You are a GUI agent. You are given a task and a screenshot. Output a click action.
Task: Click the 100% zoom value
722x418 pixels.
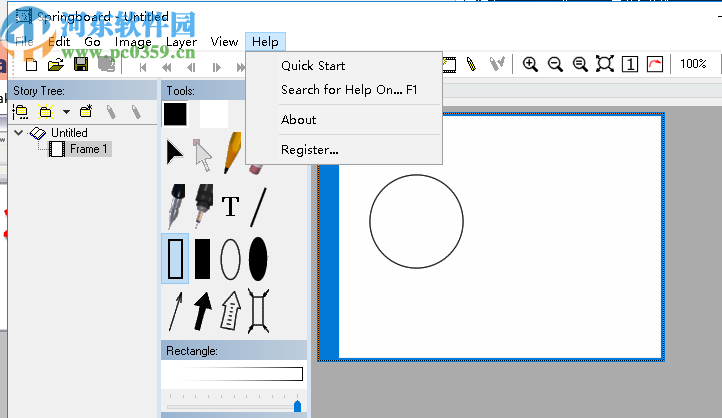coord(693,64)
